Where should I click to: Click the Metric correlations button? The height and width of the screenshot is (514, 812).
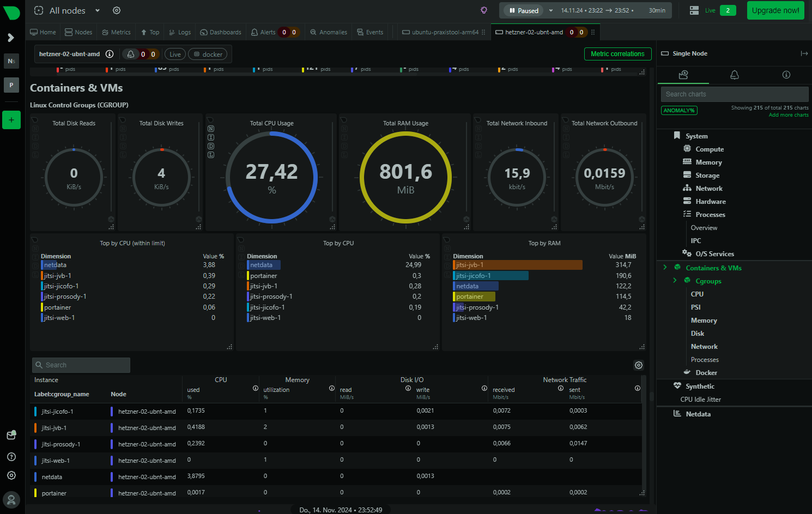click(617, 54)
